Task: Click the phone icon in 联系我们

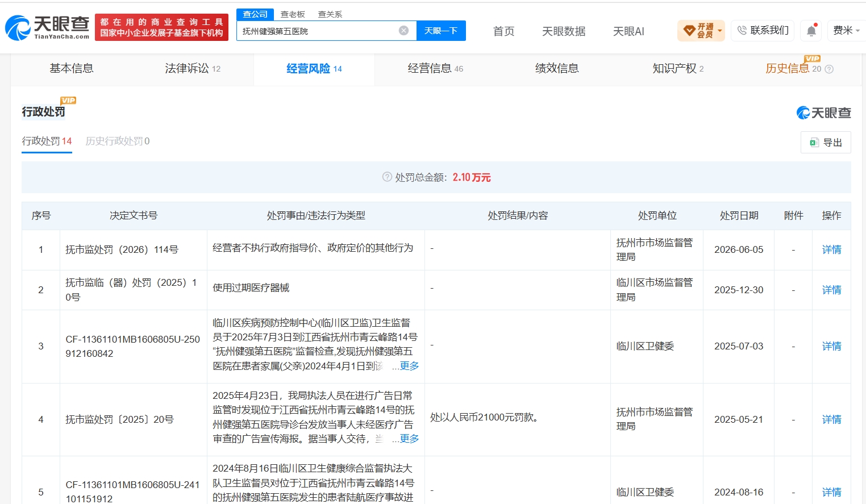Action: 742,31
